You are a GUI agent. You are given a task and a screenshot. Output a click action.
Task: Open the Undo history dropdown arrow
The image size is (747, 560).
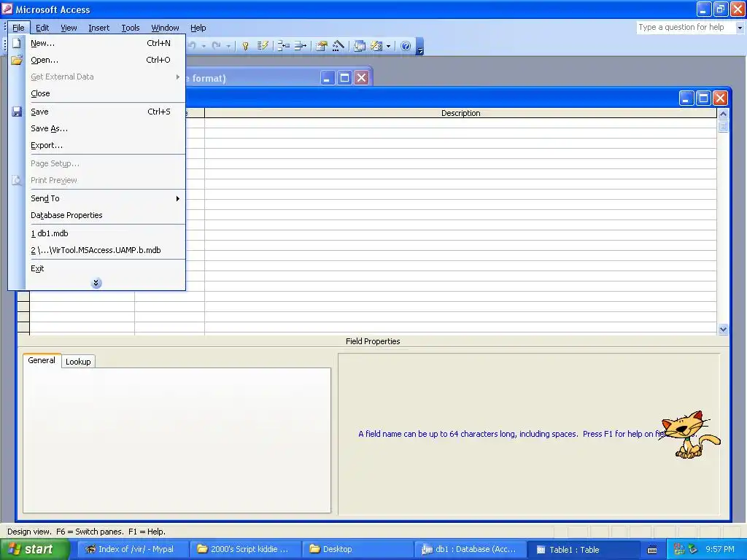tap(204, 46)
